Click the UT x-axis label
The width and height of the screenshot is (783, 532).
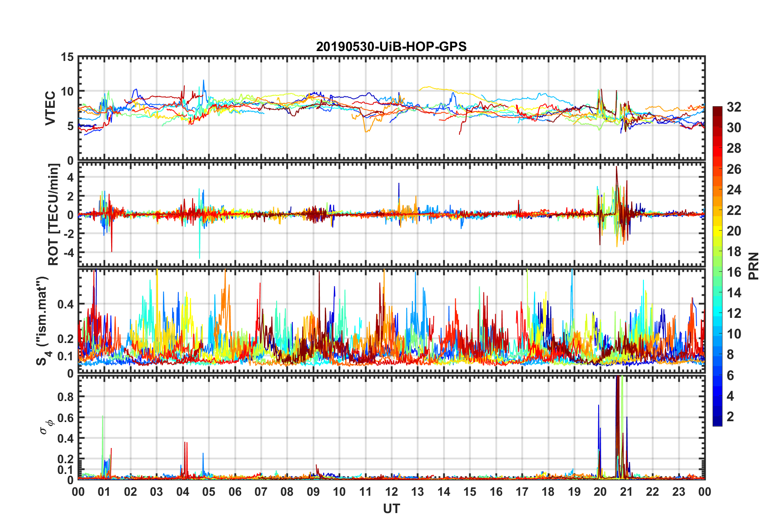(391, 509)
